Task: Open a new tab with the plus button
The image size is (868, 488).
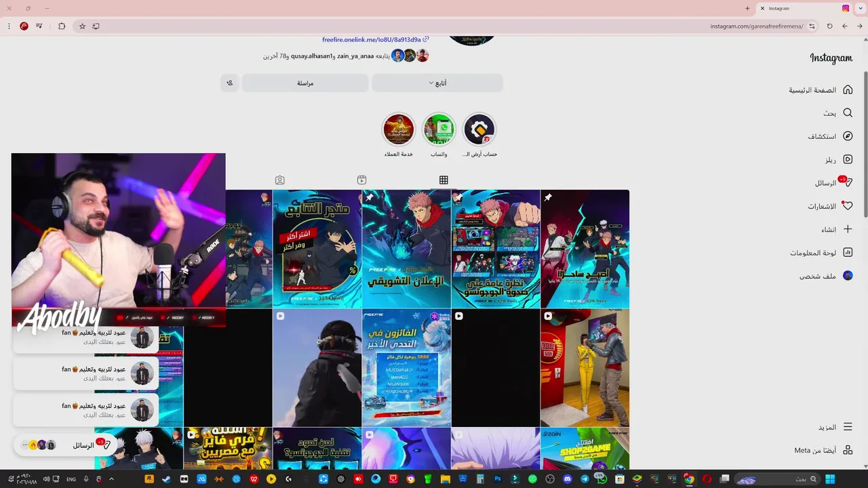Action: [x=747, y=8]
